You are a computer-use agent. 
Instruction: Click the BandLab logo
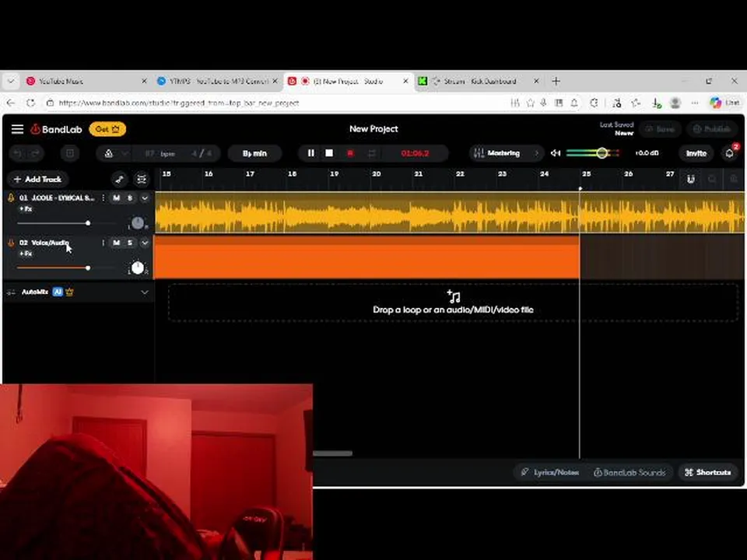pos(56,129)
